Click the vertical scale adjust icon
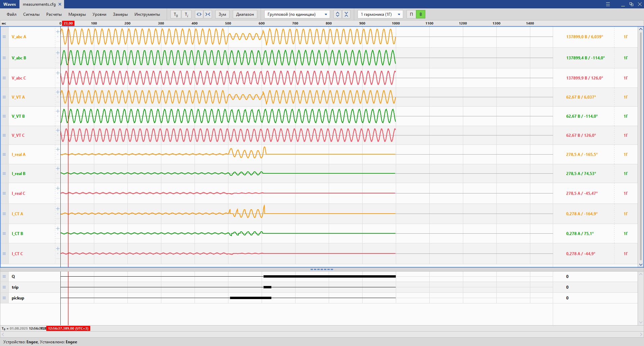The width and height of the screenshot is (644, 346). coord(337,14)
